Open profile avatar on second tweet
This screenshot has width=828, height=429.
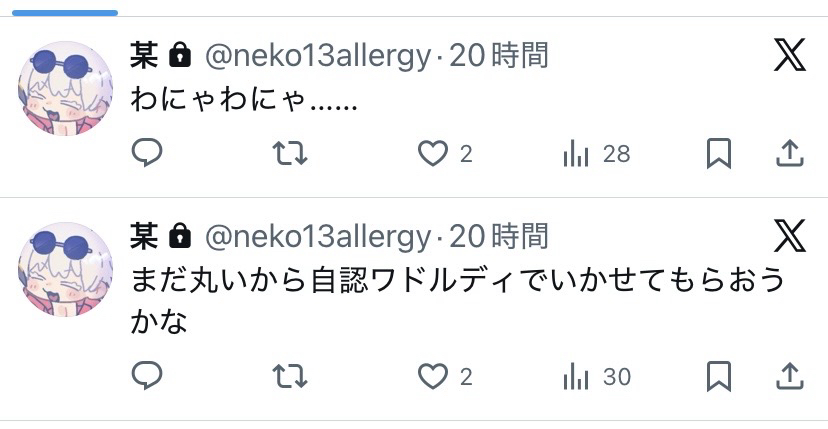coord(65,268)
